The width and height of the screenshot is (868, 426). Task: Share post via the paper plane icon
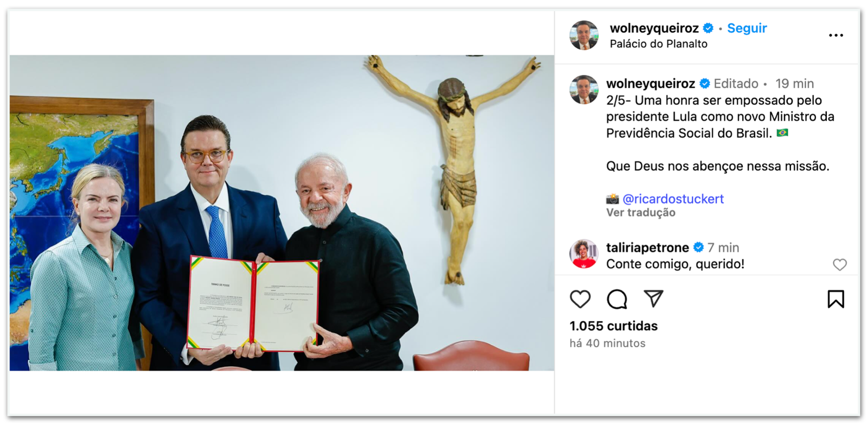(x=654, y=298)
